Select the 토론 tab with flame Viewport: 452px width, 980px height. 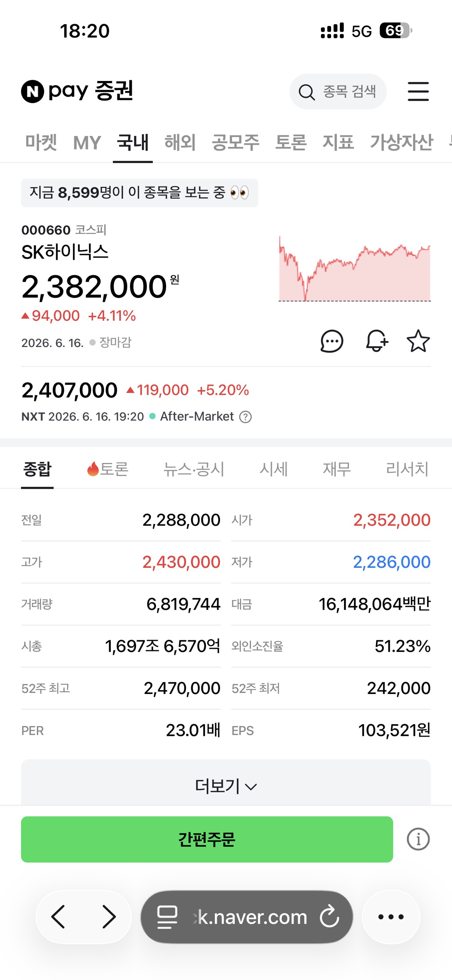(x=108, y=469)
